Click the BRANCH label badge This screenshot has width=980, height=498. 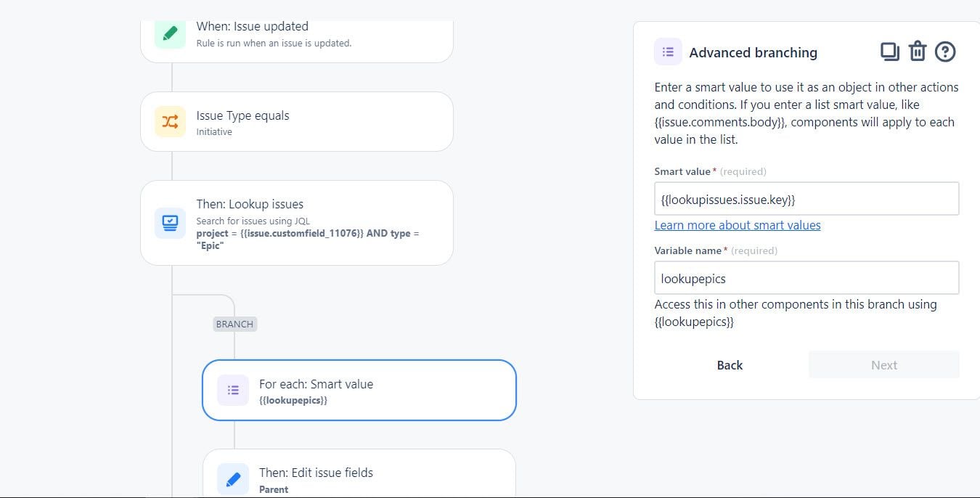tap(234, 324)
